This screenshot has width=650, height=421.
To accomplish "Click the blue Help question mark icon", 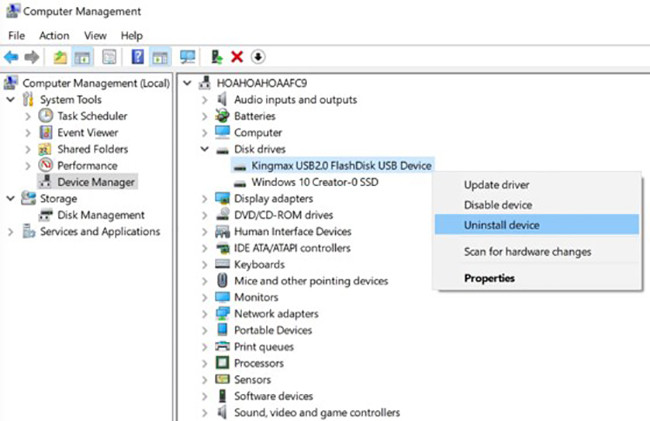I will tap(138, 57).
